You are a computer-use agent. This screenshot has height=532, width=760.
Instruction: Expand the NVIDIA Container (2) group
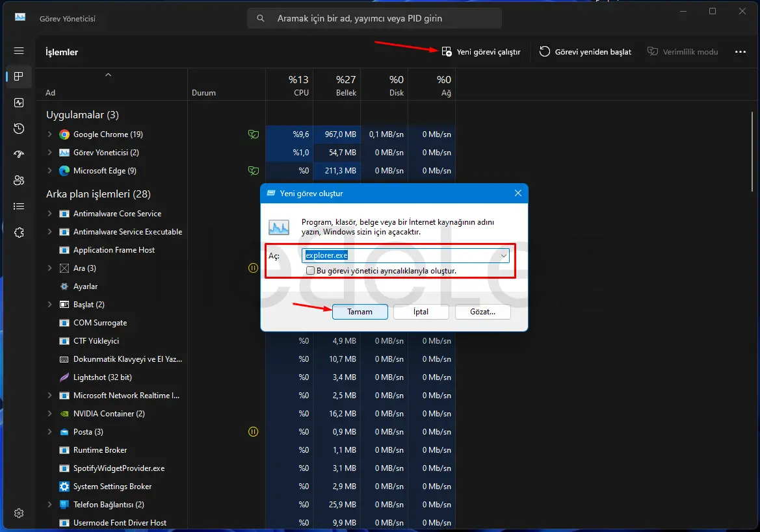[x=49, y=413]
